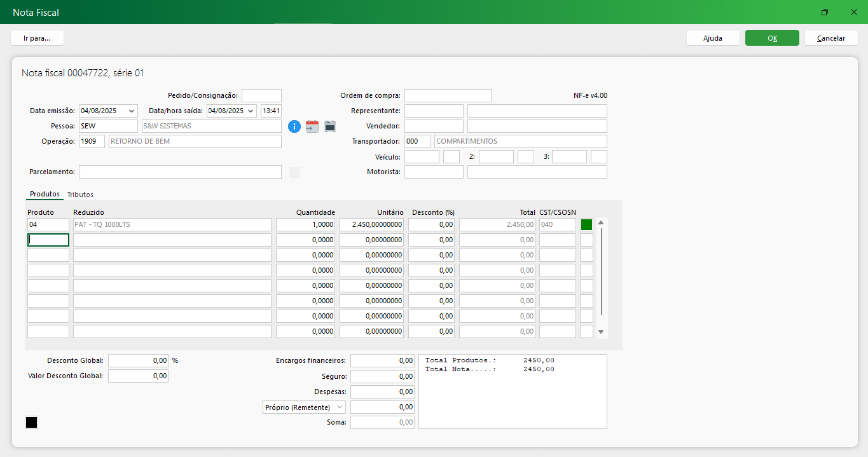
Task: Expand the Próprio (Remetente) dropdown
Action: coord(339,407)
